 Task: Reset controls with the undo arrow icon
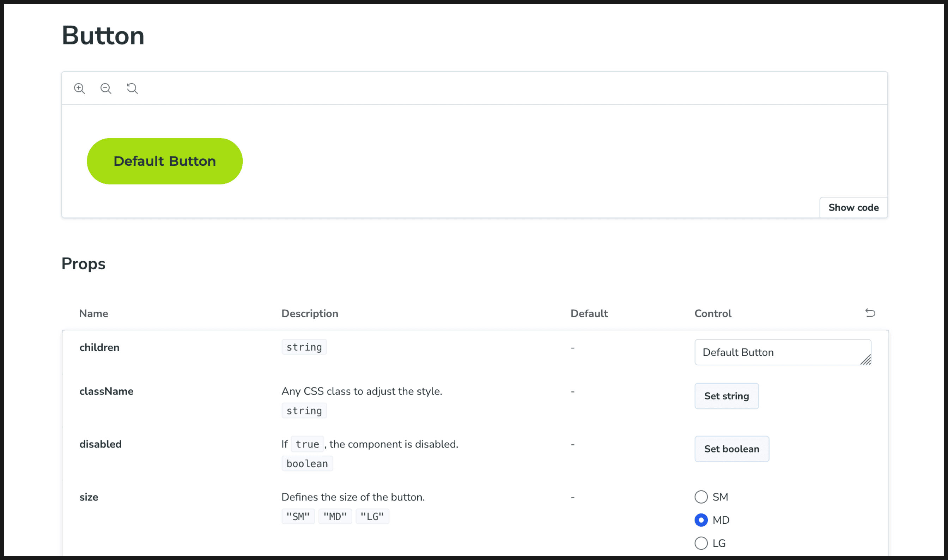click(x=870, y=313)
